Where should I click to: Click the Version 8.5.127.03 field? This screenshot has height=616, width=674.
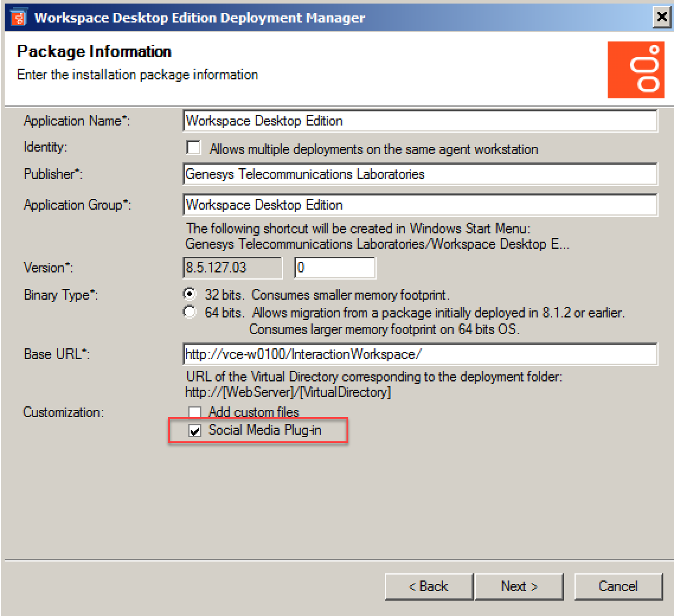pos(233,268)
